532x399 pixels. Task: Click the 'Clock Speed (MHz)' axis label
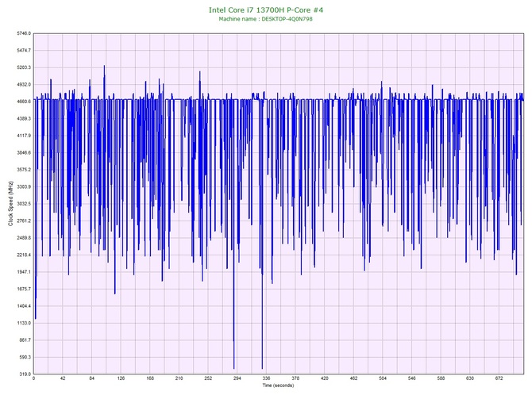pyautogui.click(x=10, y=203)
